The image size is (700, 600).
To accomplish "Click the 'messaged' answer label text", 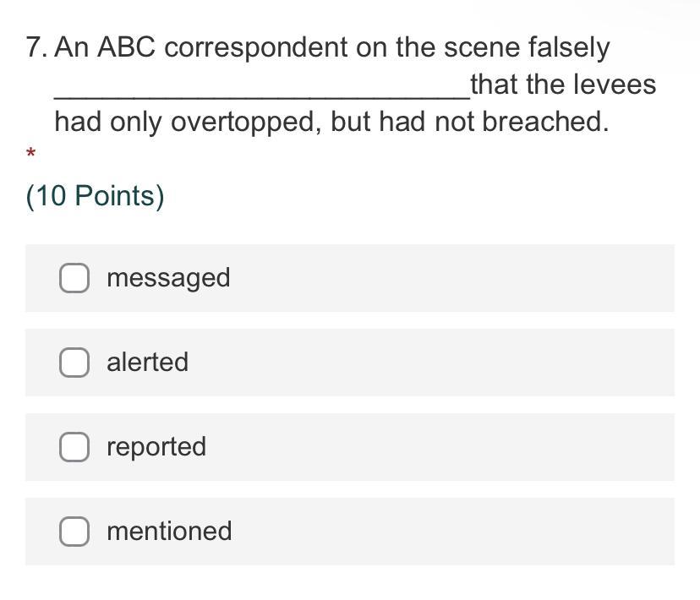I will tap(168, 278).
